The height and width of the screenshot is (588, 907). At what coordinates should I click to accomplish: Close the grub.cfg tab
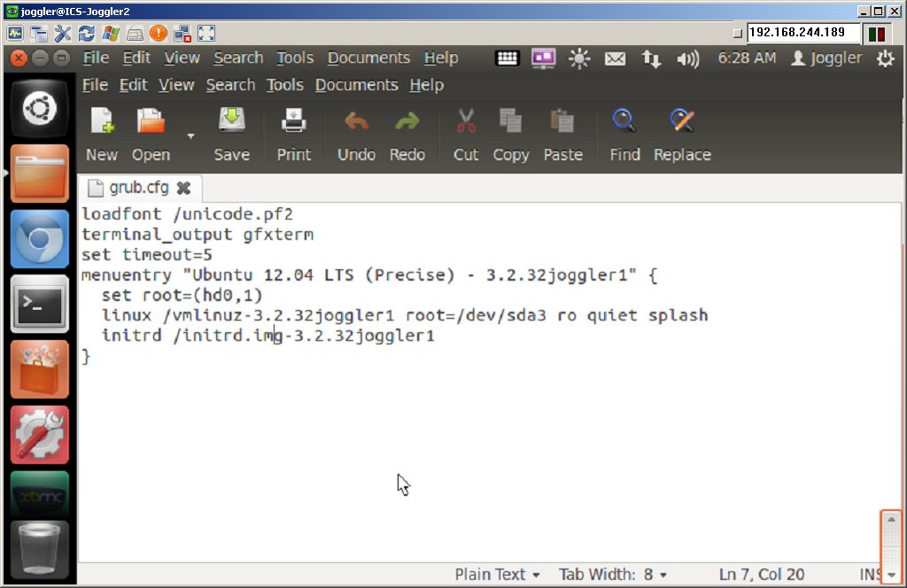(184, 188)
